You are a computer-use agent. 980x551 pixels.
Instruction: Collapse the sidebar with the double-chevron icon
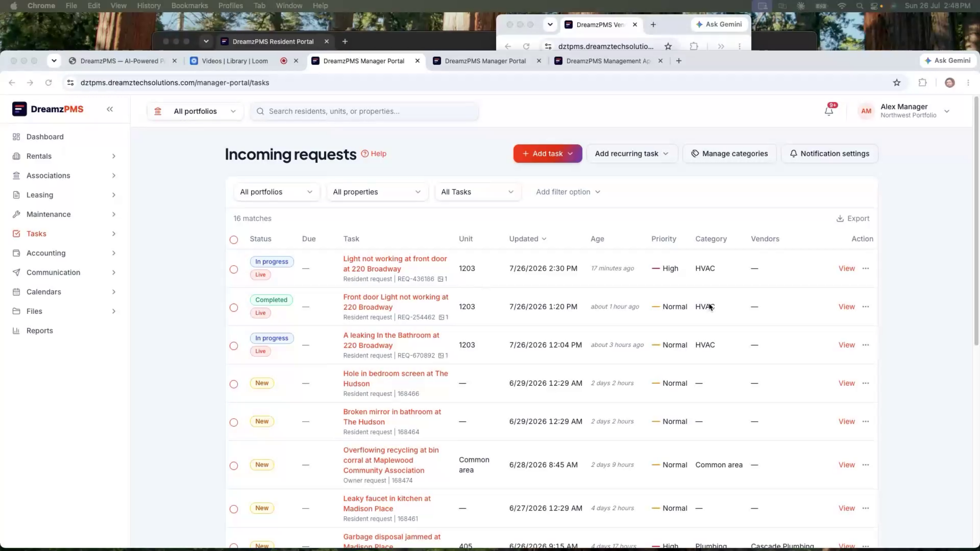pyautogui.click(x=109, y=109)
